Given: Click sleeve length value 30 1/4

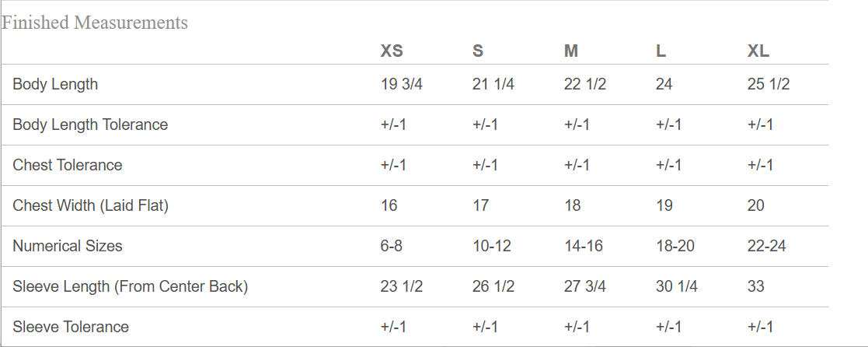Looking at the screenshot, I should [x=677, y=286].
